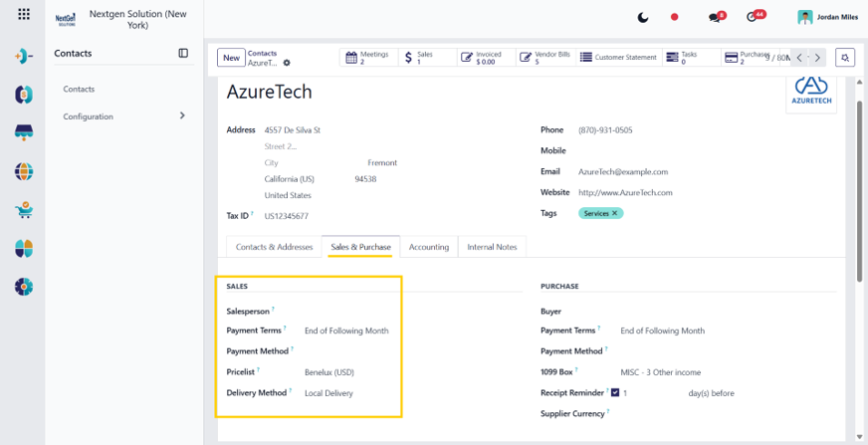Click the debug bug icon button
This screenshot has width=868, height=445.
click(845, 58)
